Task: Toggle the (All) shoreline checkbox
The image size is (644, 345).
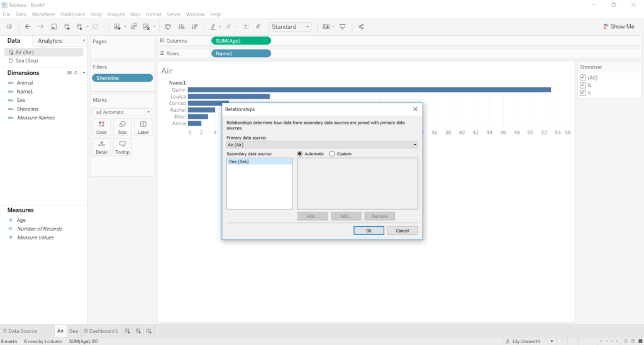Action: [x=583, y=78]
